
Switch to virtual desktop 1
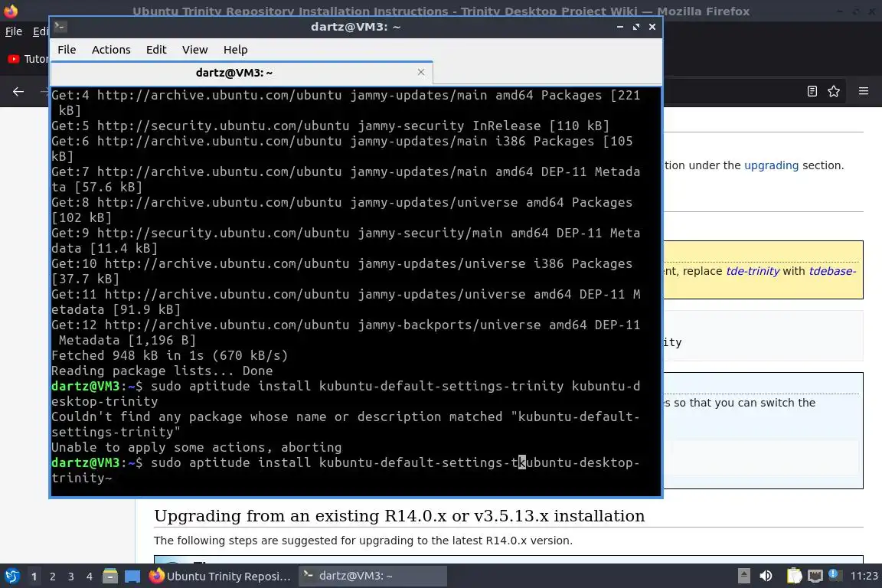34,577
